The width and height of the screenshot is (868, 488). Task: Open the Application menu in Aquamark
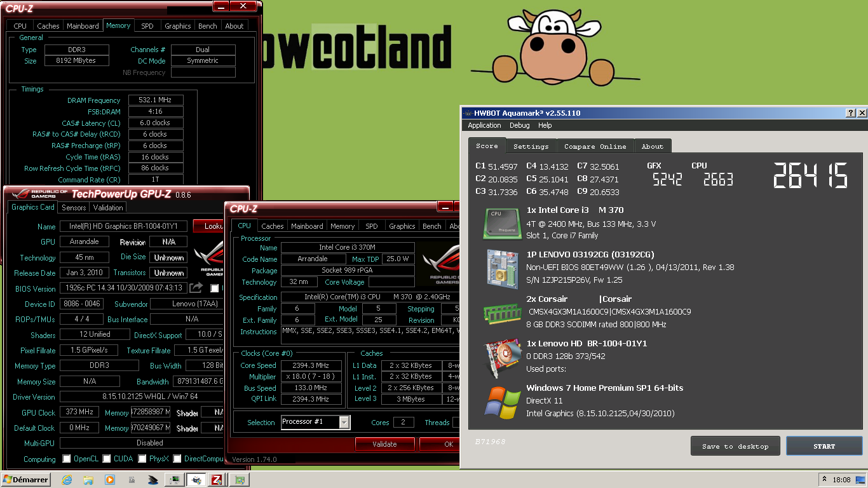[484, 126]
